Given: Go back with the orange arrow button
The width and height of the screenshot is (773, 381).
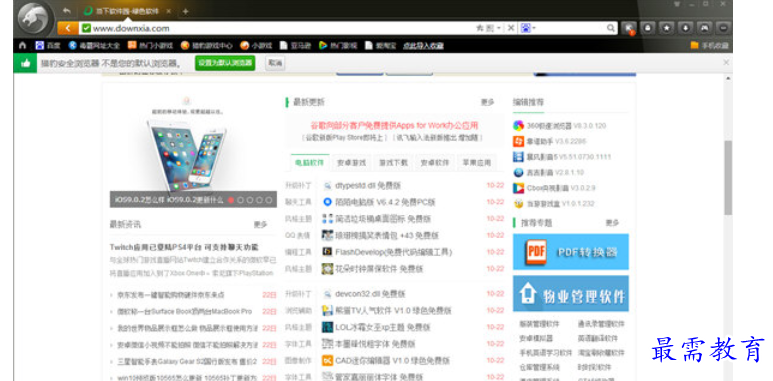Looking at the screenshot, I should click(68, 28).
